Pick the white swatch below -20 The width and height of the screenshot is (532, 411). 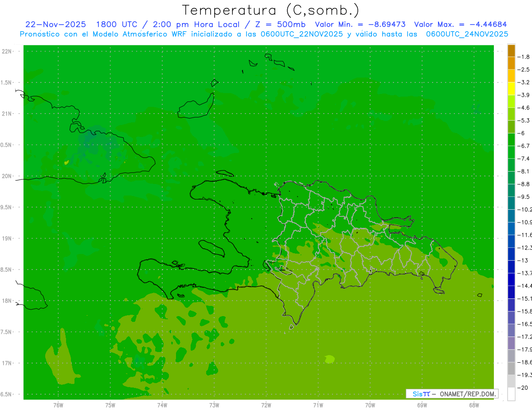511,394
